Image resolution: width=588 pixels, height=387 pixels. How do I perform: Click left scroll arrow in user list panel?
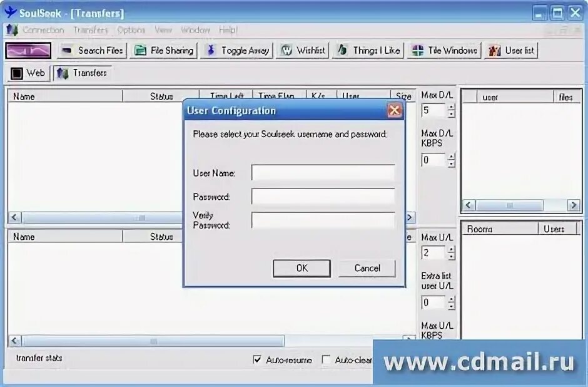469,205
